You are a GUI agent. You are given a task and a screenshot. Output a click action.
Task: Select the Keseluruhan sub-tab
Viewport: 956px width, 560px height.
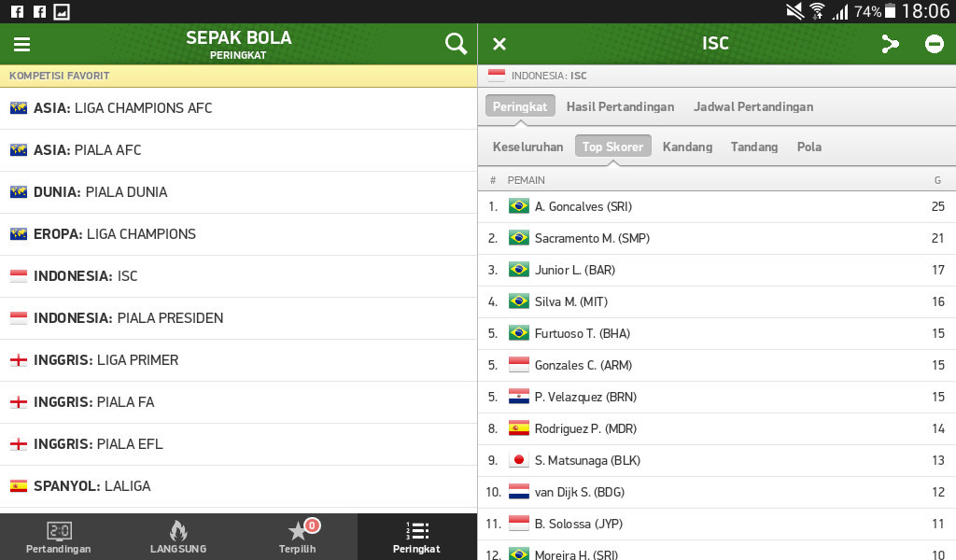click(x=528, y=147)
